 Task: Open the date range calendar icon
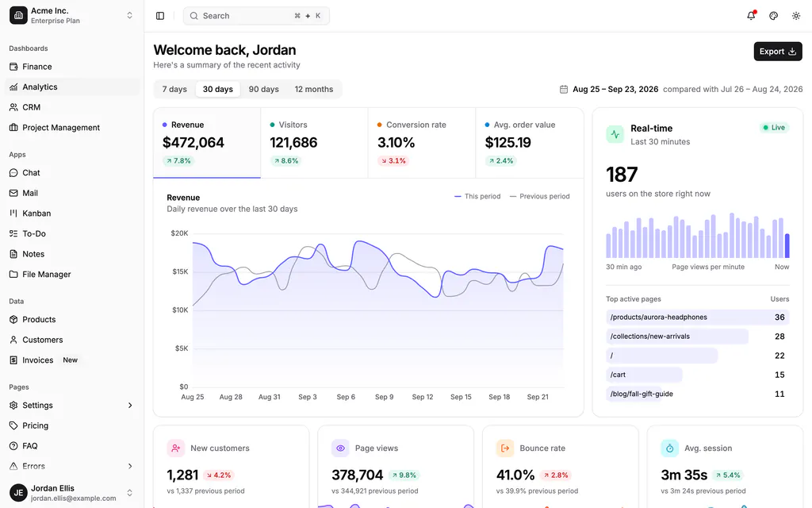point(564,89)
